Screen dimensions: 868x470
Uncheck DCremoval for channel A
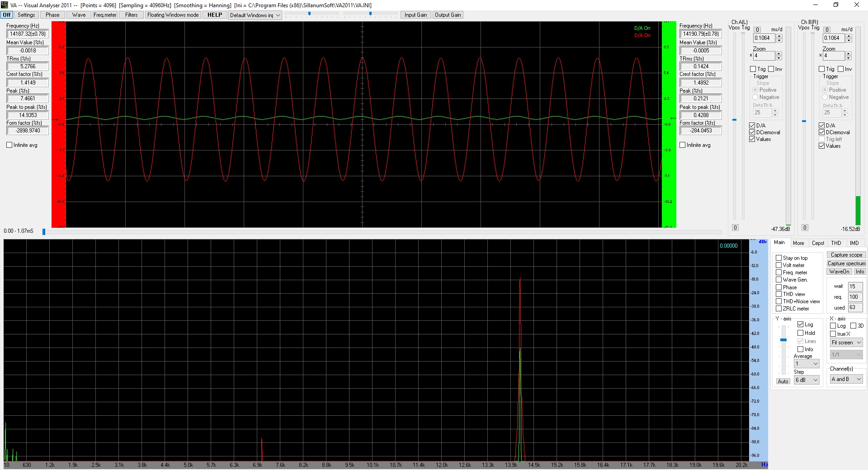(752, 132)
